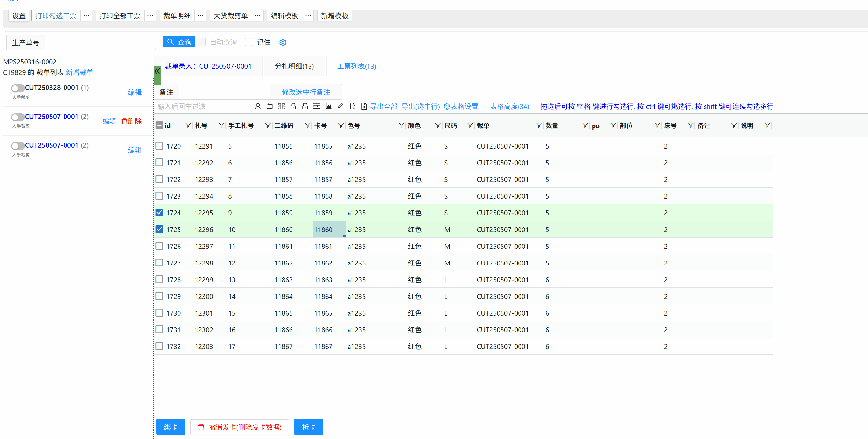
Task: Click the 备注 text input field
Action: point(224,92)
